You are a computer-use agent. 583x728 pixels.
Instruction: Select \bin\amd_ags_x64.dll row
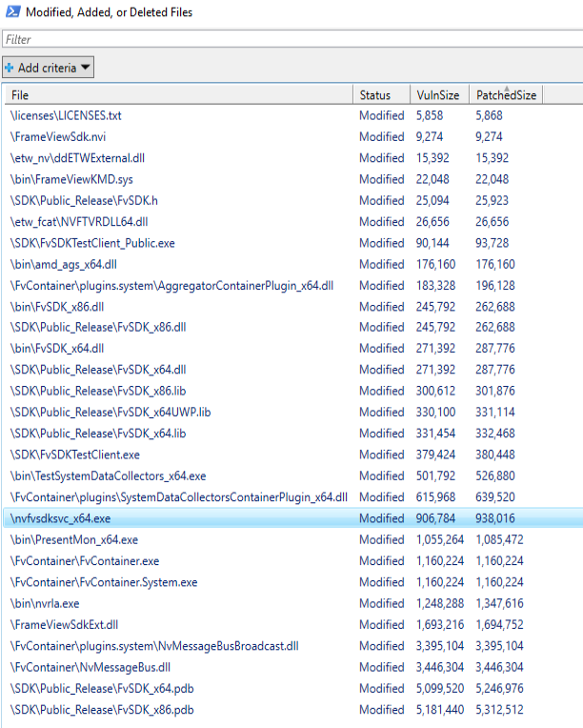point(293,265)
